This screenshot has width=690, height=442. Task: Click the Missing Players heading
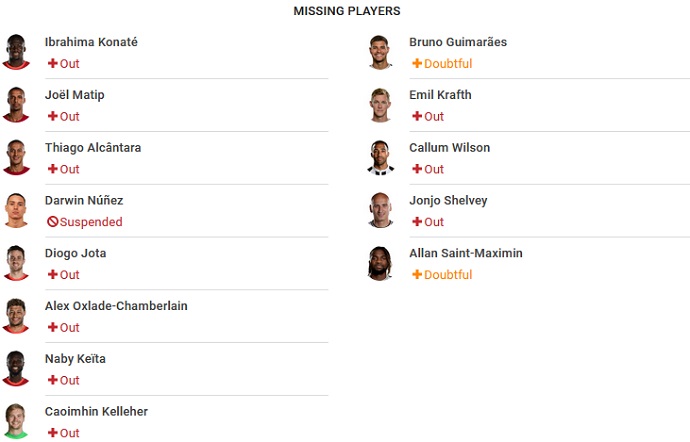pos(347,11)
